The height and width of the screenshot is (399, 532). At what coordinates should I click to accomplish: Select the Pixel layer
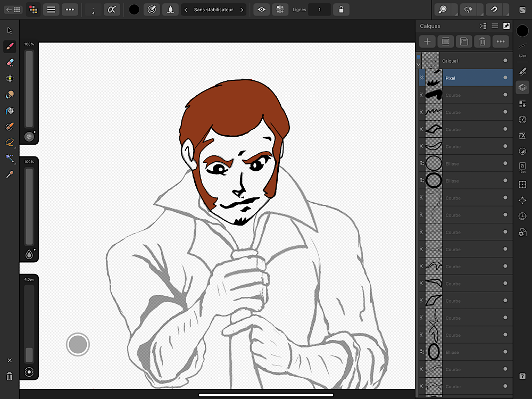coord(465,78)
